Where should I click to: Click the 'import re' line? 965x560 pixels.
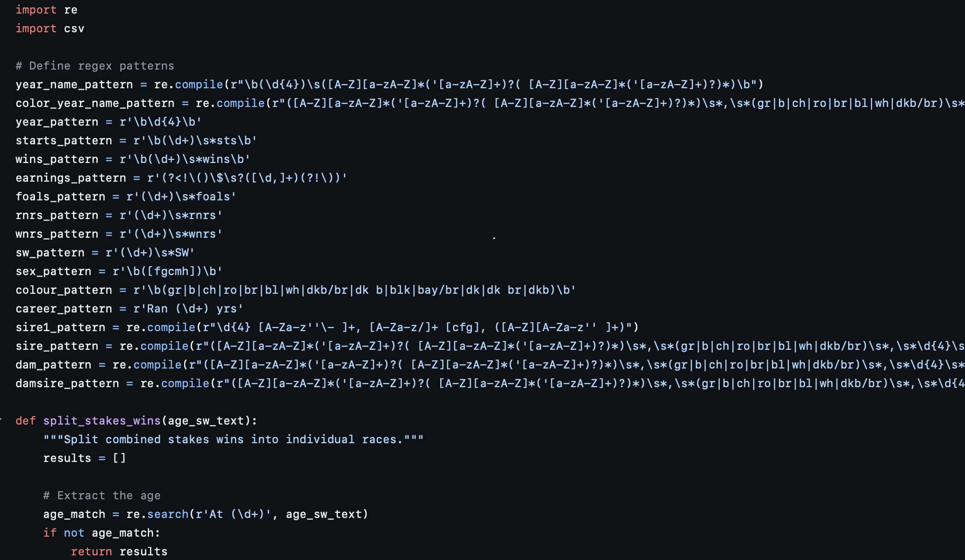(x=47, y=10)
